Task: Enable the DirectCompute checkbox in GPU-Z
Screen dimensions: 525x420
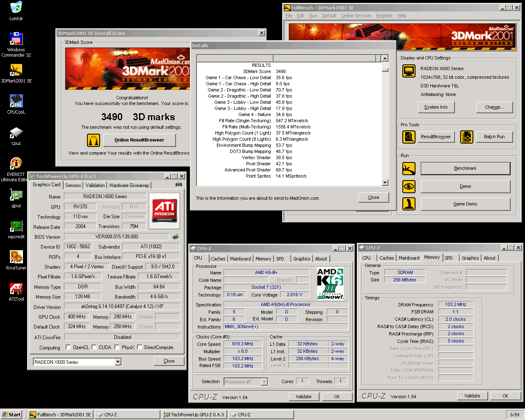Action: pyautogui.click(x=139, y=347)
